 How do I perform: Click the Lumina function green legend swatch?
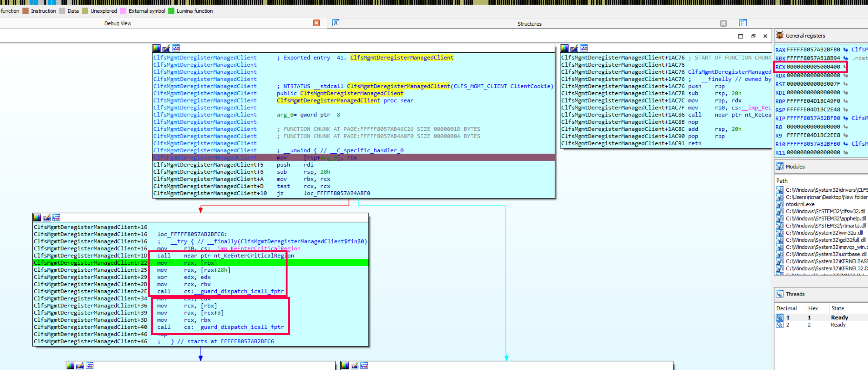tap(171, 11)
